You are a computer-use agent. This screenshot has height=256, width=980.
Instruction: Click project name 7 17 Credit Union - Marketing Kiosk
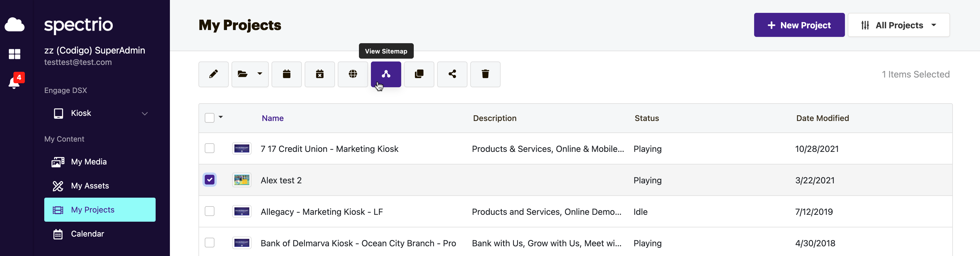tap(330, 149)
